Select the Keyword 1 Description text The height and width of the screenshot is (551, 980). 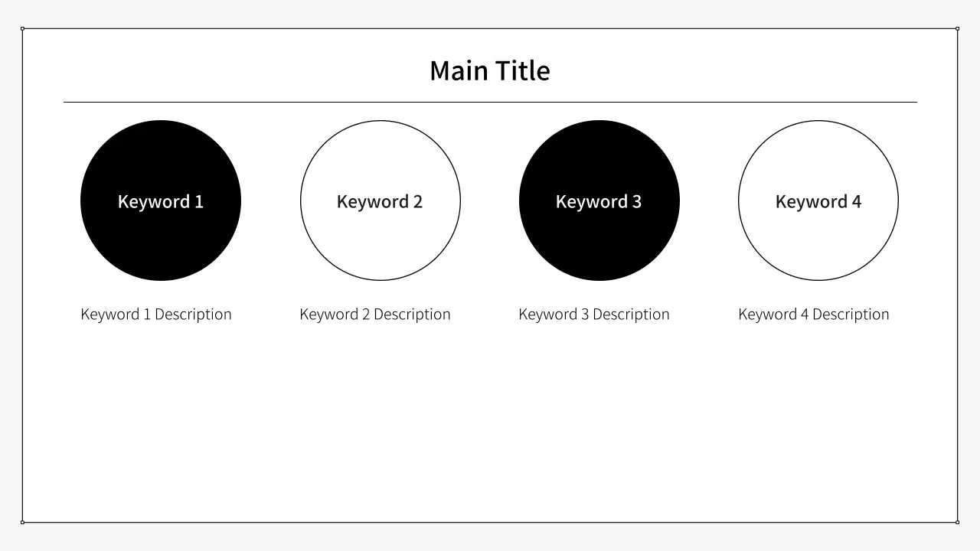tap(156, 315)
